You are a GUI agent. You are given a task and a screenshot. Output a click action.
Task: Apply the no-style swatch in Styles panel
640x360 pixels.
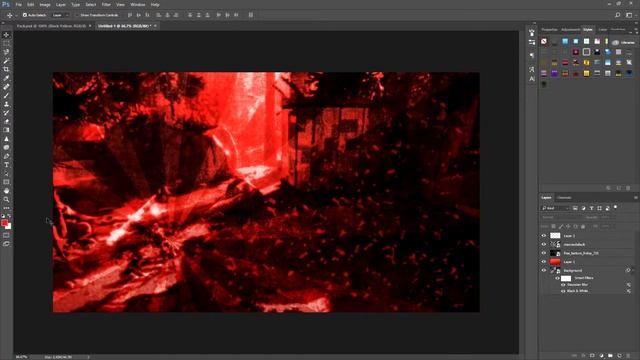tap(544, 41)
